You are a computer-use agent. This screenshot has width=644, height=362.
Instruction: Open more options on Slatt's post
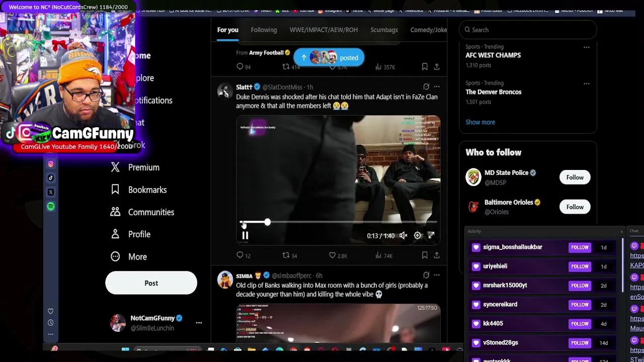coord(437,87)
